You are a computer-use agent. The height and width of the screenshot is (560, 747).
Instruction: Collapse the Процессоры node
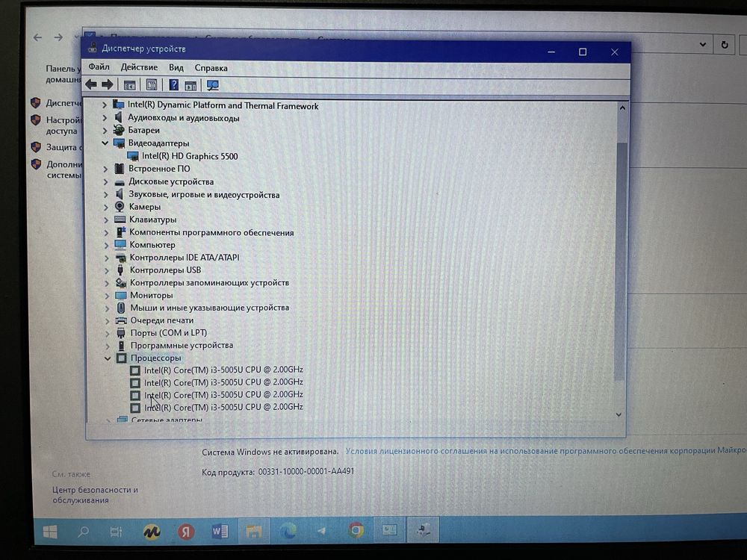click(x=108, y=358)
